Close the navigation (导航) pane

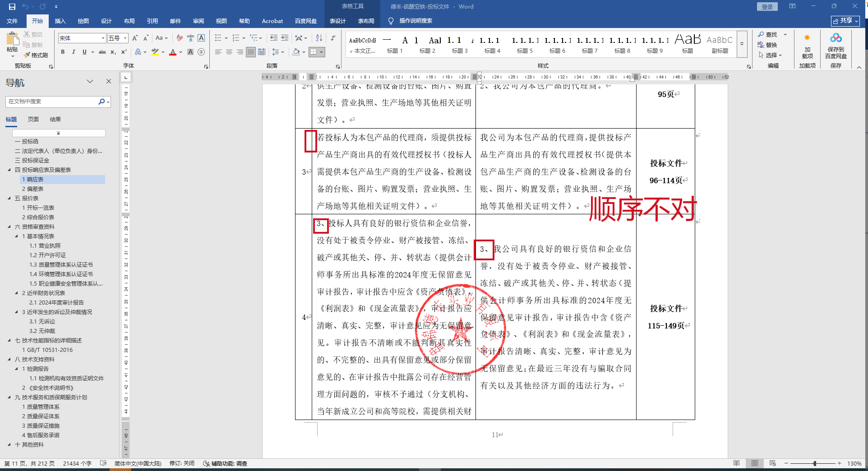[x=109, y=81]
